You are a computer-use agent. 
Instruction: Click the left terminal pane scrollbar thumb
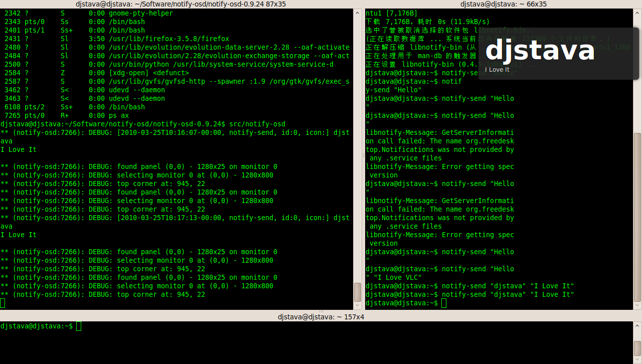(x=358, y=292)
